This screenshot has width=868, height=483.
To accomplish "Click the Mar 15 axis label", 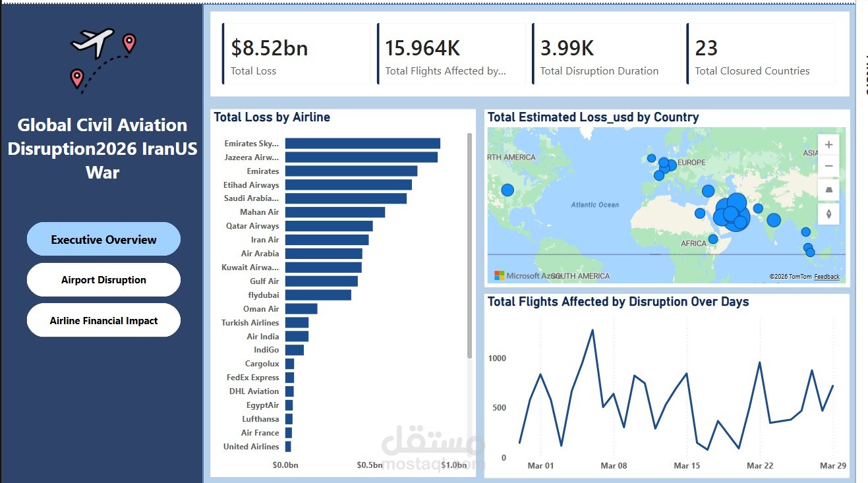I will point(687,466).
